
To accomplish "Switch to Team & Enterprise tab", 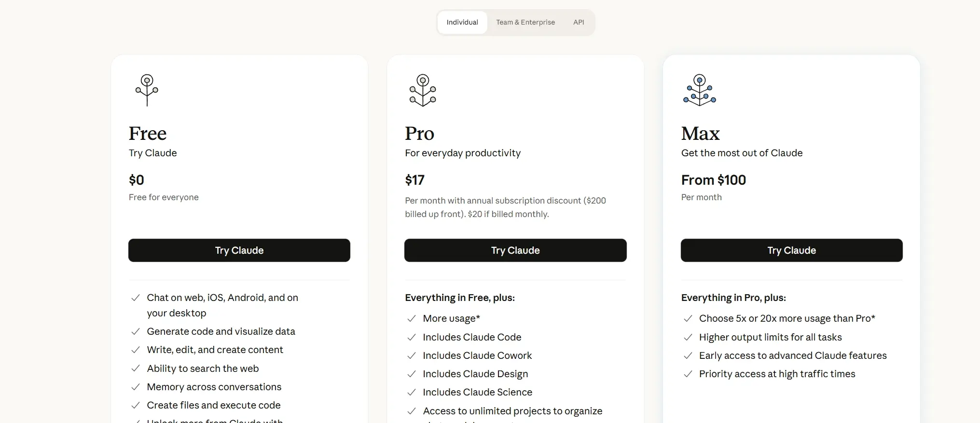I will 525,22.
